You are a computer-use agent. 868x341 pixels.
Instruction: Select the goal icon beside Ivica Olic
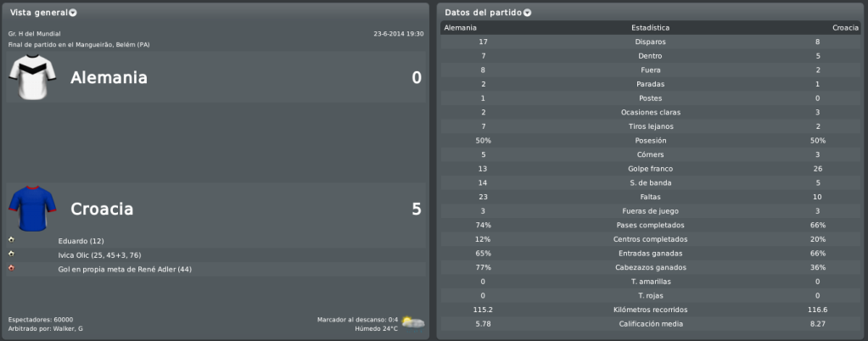[x=12, y=254]
